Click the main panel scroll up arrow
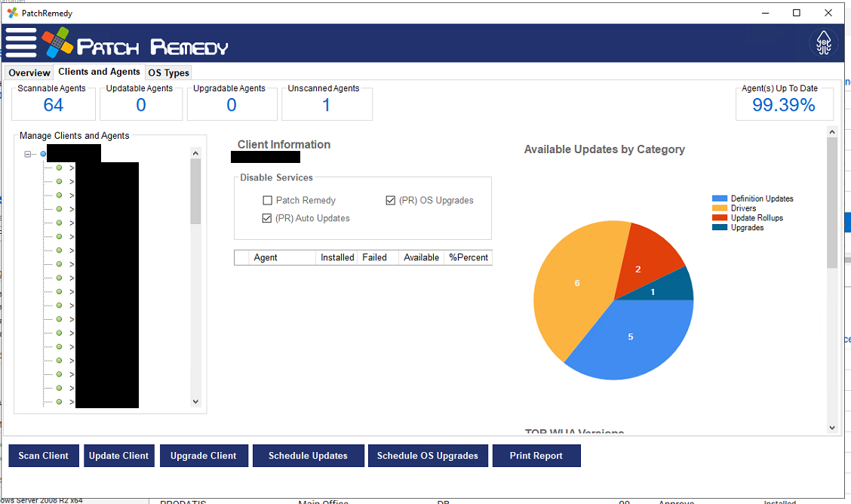Screen dimensions: 851x504 tap(832, 132)
